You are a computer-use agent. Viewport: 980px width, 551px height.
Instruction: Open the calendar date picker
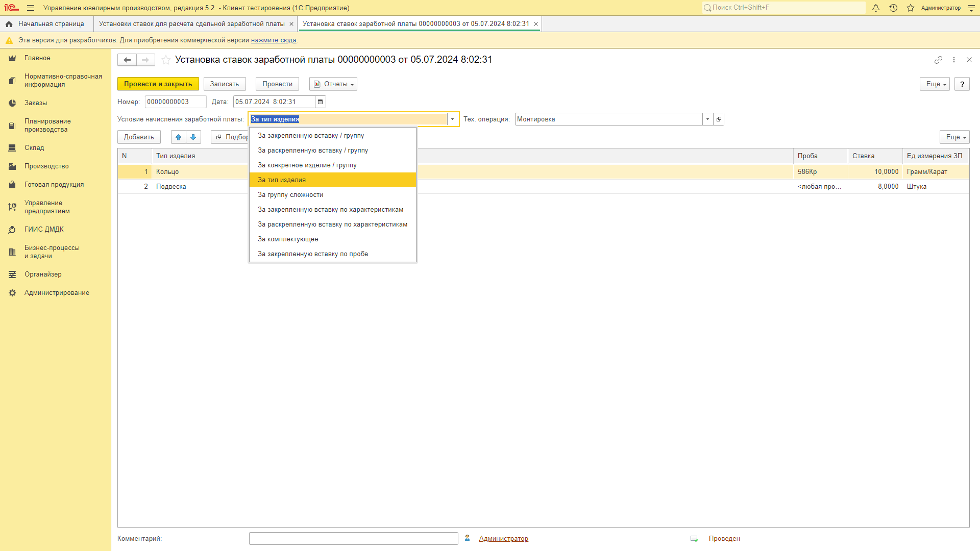click(321, 102)
